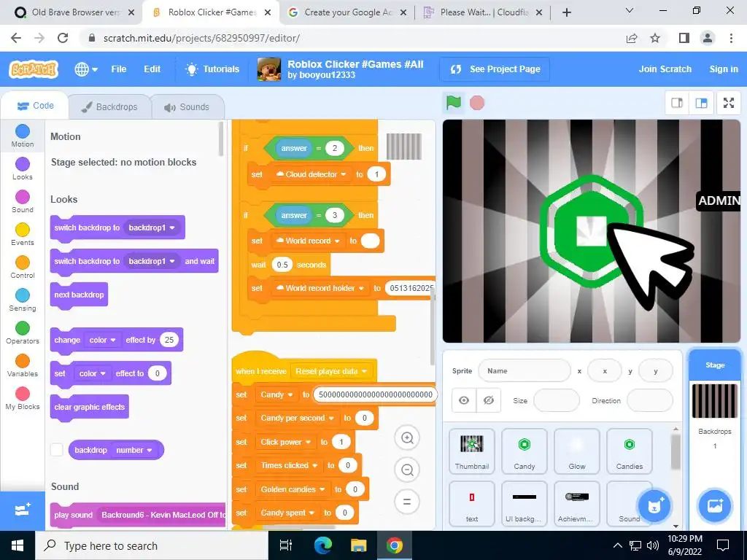The width and height of the screenshot is (747, 560).
Task: Select the Candies sprite
Action: (x=629, y=451)
